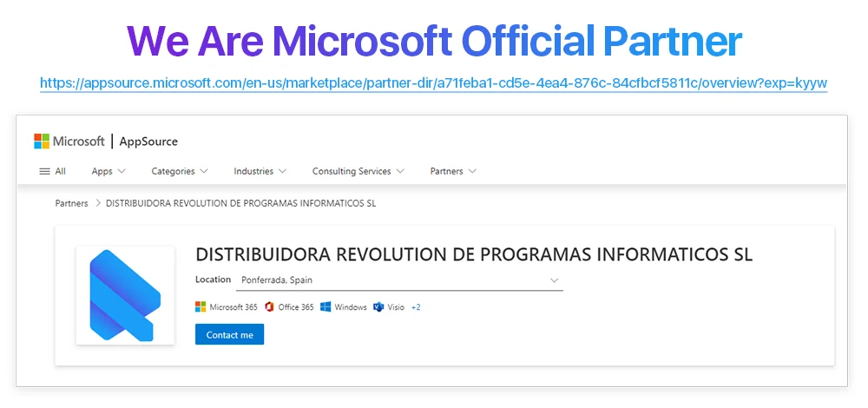The width and height of the screenshot is (868, 408).
Task: Expand the Categories menu
Action: click(x=180, y=172)
